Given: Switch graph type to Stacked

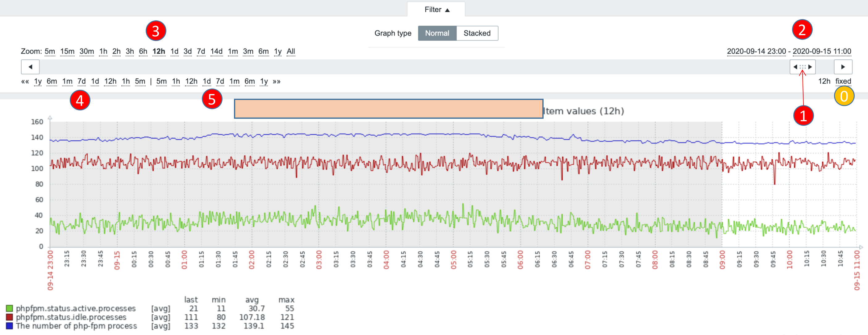Looking at the screenshot, I should click(x=477, y=33).
